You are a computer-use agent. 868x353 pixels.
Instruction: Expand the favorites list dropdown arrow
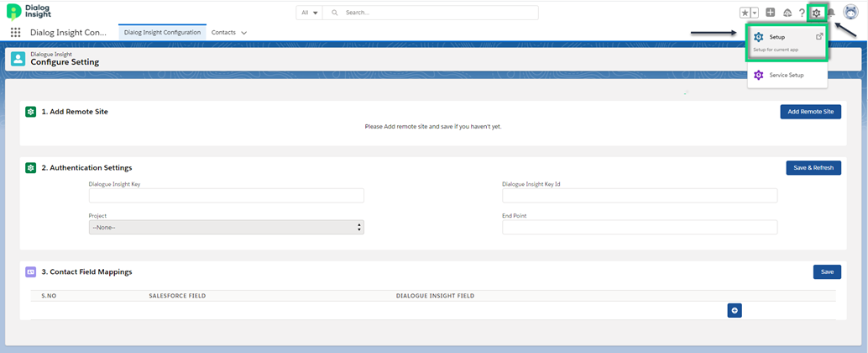point(755,13)
